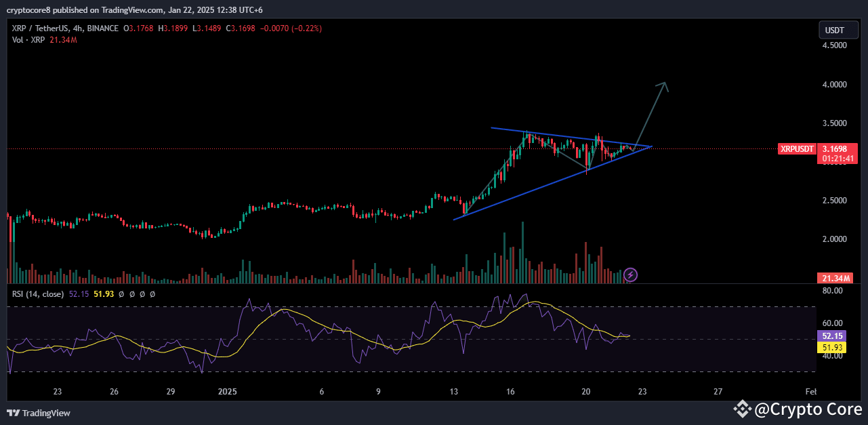Click the change value −0.0070 (−0.22%)
The image size is (868, 425).
(292, 28)
